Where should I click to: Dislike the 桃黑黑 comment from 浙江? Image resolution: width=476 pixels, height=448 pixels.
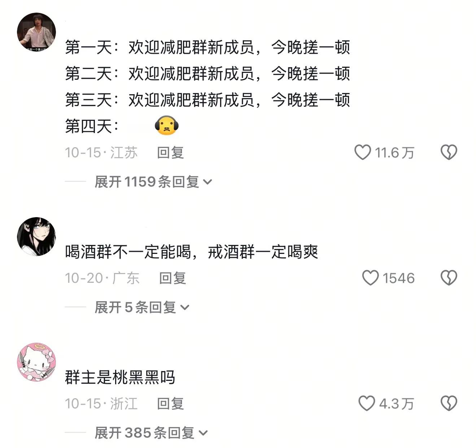click(449, 403)
